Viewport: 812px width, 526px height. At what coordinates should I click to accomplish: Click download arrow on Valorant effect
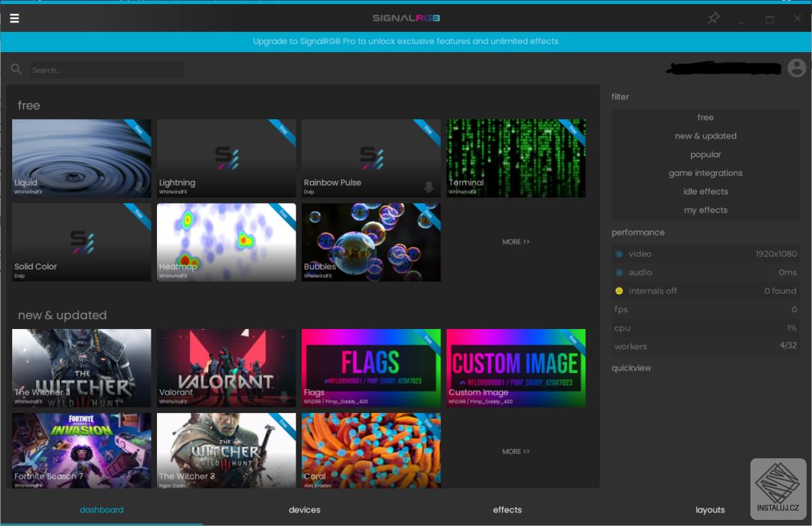[284, 397]
